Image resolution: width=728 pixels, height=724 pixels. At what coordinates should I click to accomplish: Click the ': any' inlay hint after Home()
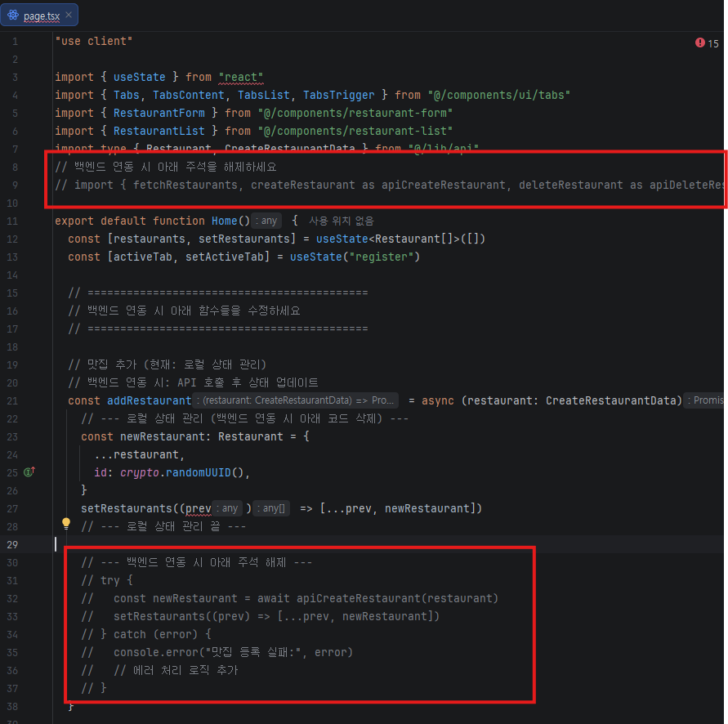click(x=267, y=221)
